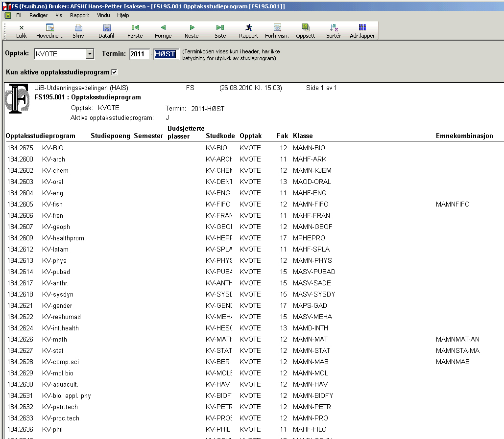Viewport: 504px width, 439px height.
Task: Go to first page with Første
Action: (135, 31)
